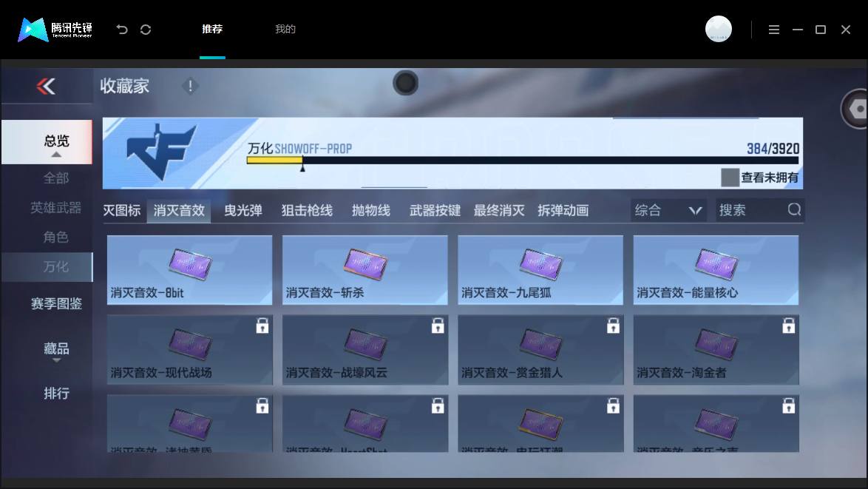Select the 曳光弹 category tab

tap(243, 210)
